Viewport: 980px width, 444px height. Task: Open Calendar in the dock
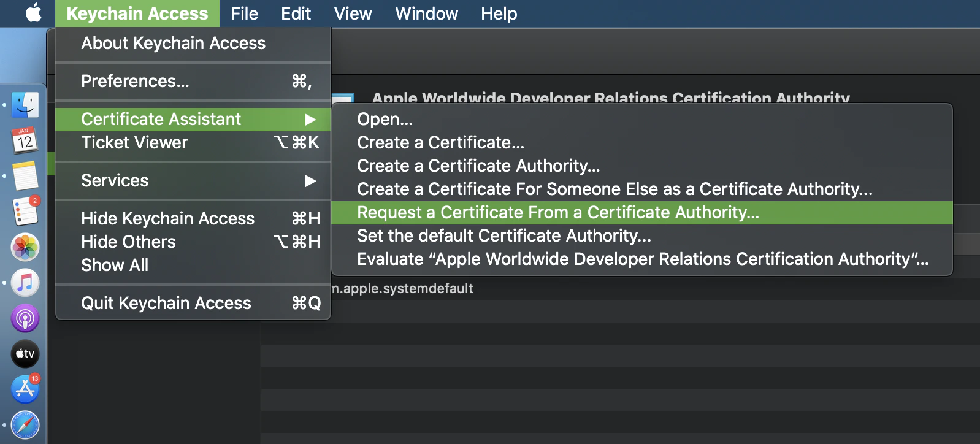tap(25, 141)
